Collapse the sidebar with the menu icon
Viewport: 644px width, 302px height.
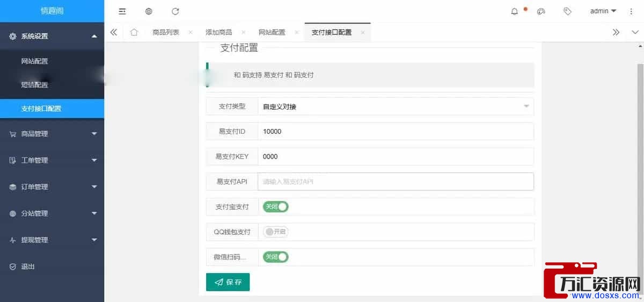coord(122,11)
